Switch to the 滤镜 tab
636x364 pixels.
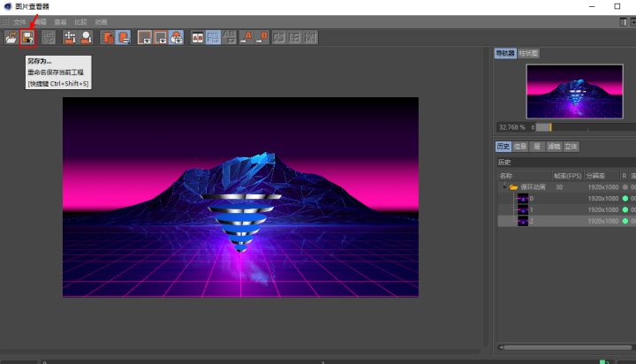click(554, 147)
